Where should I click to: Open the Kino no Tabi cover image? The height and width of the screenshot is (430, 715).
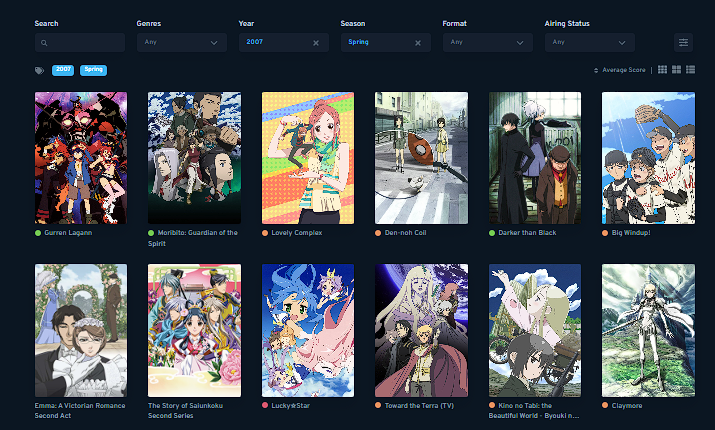click(535, 331)
